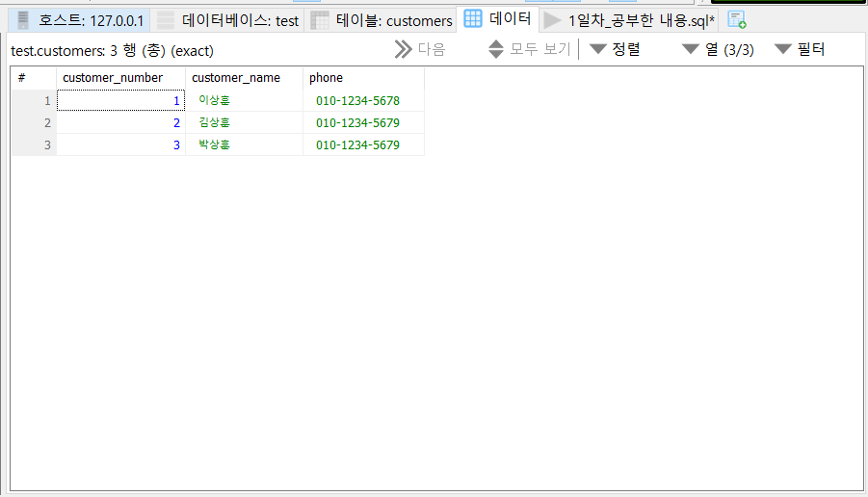868x497 pixels.
Task: Click the customer_name column header
Action: pyautogui.click(x=244, y=78)
